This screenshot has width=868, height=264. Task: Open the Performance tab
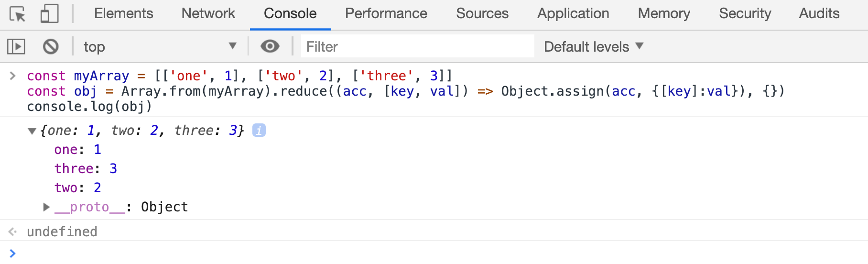(x=386, y=13)
